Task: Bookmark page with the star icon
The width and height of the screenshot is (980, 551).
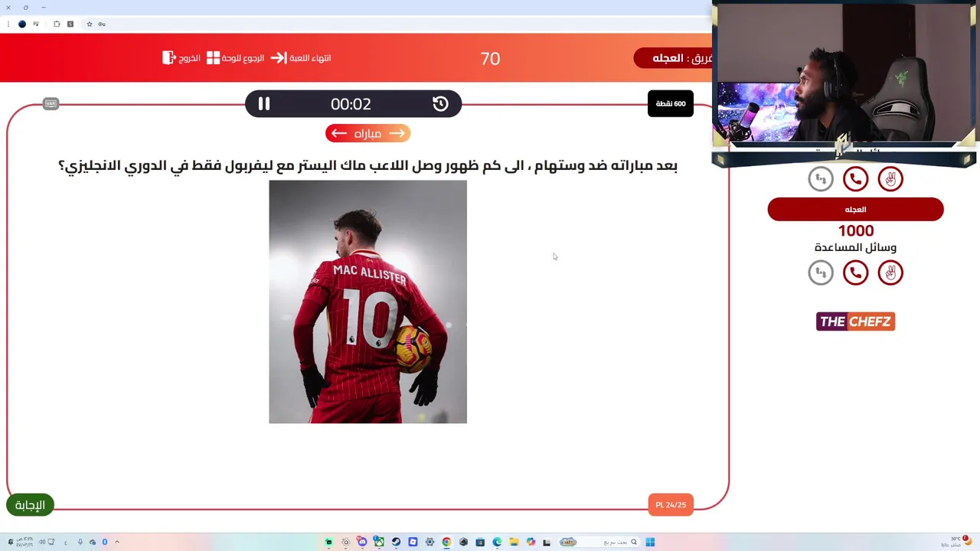Action: (90, 24)
